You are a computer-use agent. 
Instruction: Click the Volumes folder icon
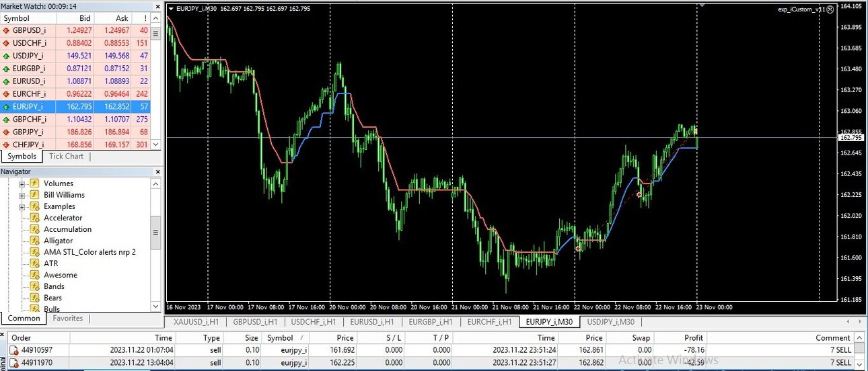[34, 183]
